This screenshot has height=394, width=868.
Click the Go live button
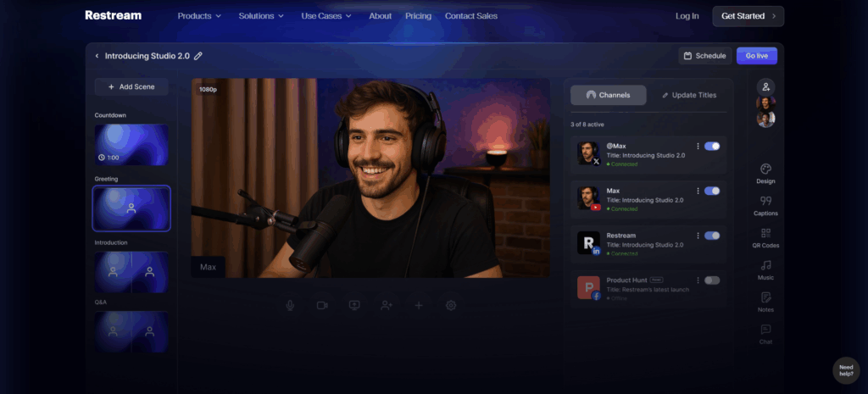757,56
